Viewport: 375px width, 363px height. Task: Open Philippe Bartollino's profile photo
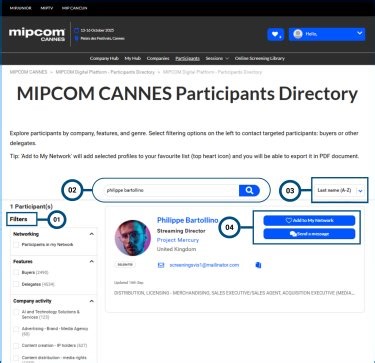click(132, 238)
